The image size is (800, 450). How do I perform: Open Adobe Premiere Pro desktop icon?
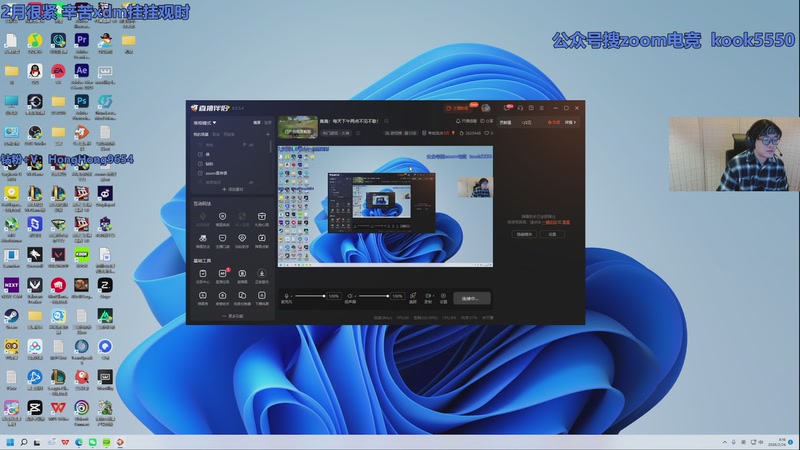click(x=81, y=41)
